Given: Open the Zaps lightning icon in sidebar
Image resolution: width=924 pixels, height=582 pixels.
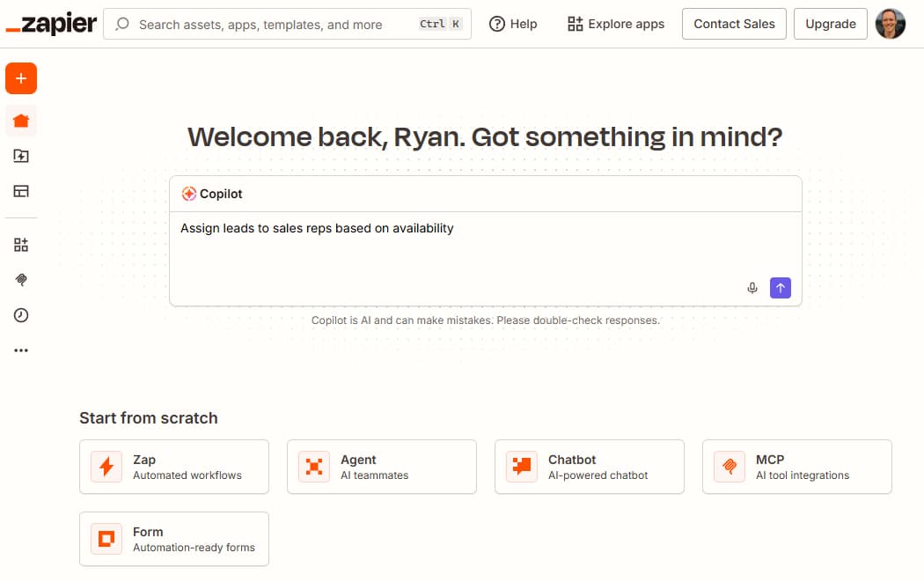Looking at the screenshot, I should [21, 156].
